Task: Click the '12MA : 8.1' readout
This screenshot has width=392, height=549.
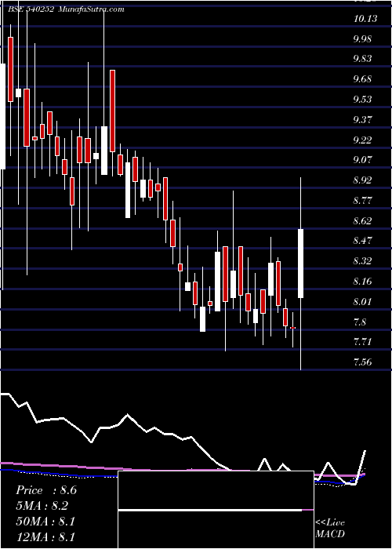Action: (x=45, y=537)
